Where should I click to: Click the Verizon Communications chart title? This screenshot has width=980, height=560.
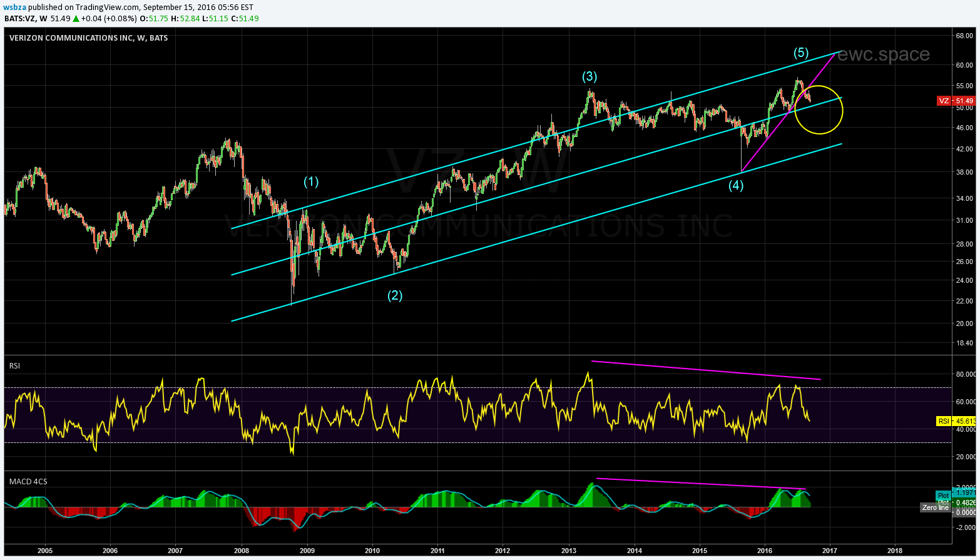click(x=88, y=38)
